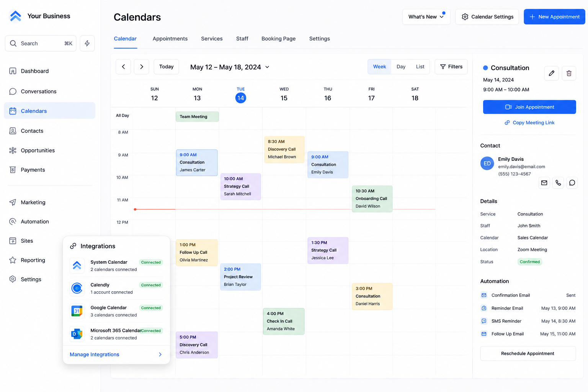Open Google Calendar integration icon

click(77, 311)
